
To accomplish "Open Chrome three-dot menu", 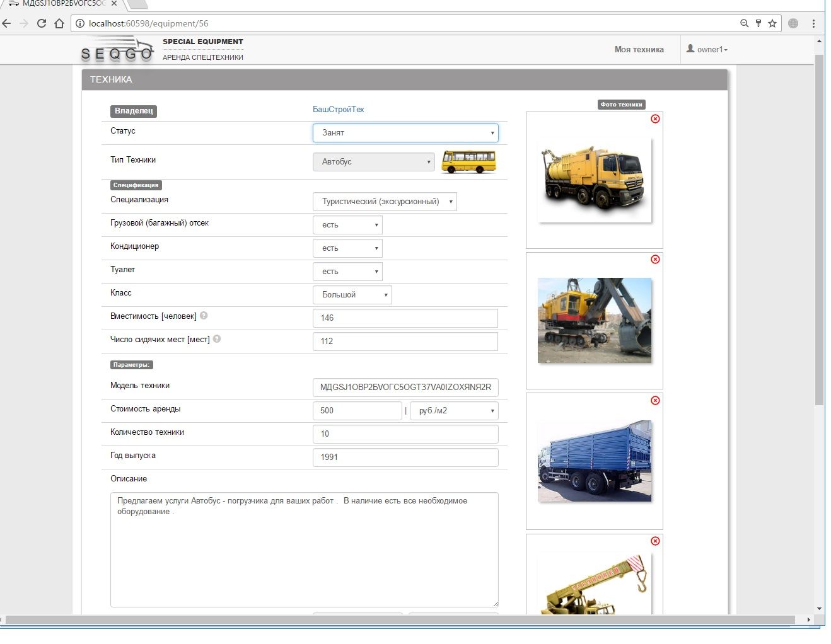I will [813, 23].
